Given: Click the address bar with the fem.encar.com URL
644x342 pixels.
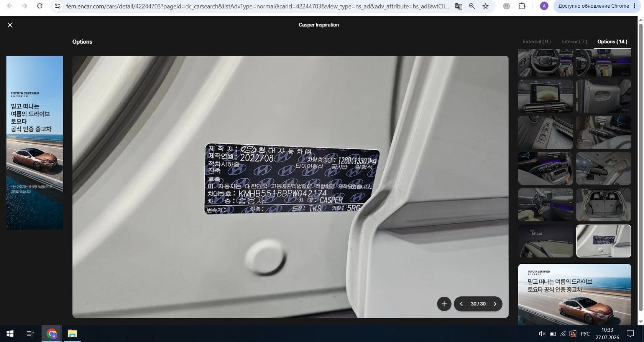Looking at the screenshot, I should [257, 6].
